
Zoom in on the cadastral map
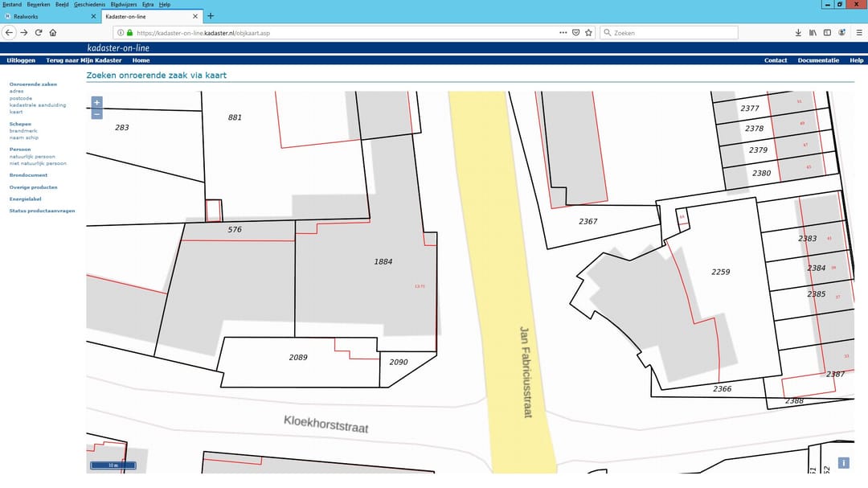coord(96,102)
